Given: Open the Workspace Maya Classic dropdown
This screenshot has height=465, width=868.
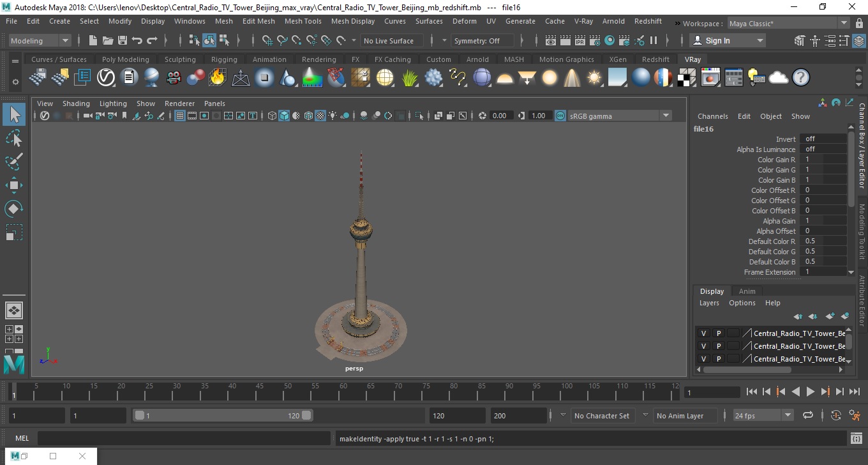Looking at the screenshot, I should 789,23.
